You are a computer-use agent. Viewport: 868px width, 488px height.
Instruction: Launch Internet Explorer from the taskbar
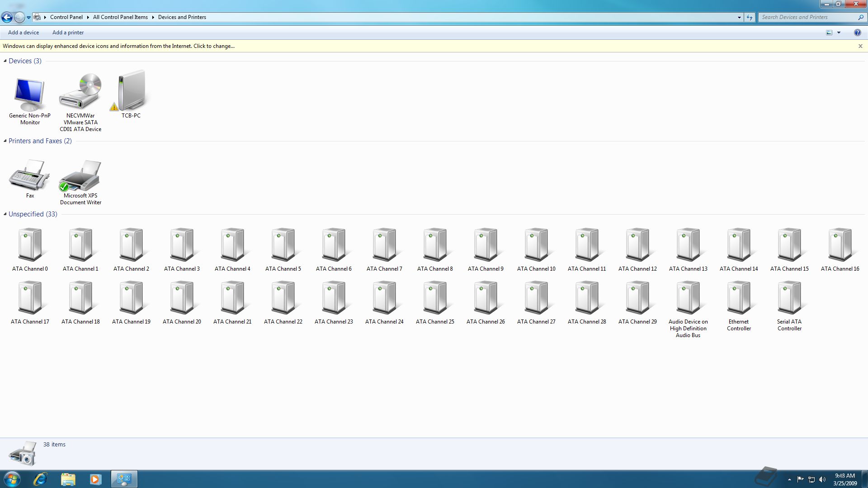pyautogui.click(x=41, y=479)
